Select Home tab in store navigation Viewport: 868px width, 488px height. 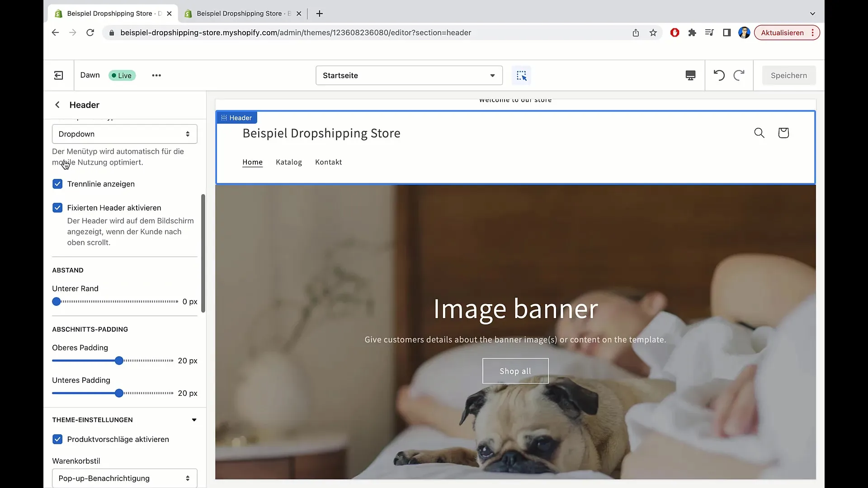click(x=252, y=162)
